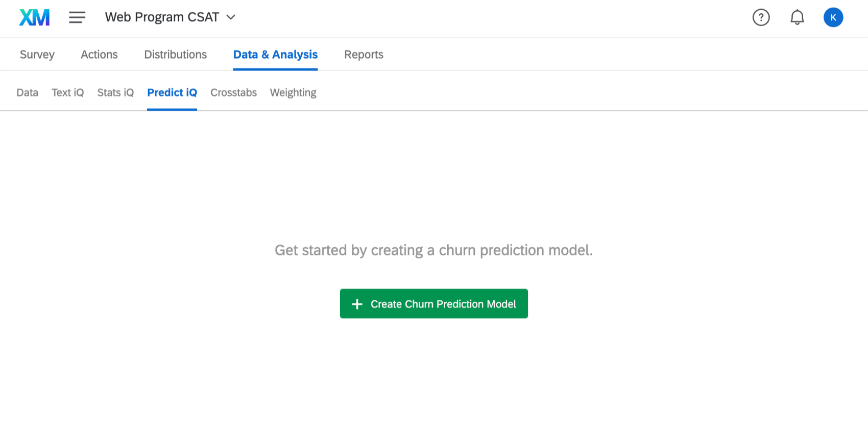Screen dimensions: 868x430
Task: Select the Predict iQ subtab
Action: click(x=172, y=92)
